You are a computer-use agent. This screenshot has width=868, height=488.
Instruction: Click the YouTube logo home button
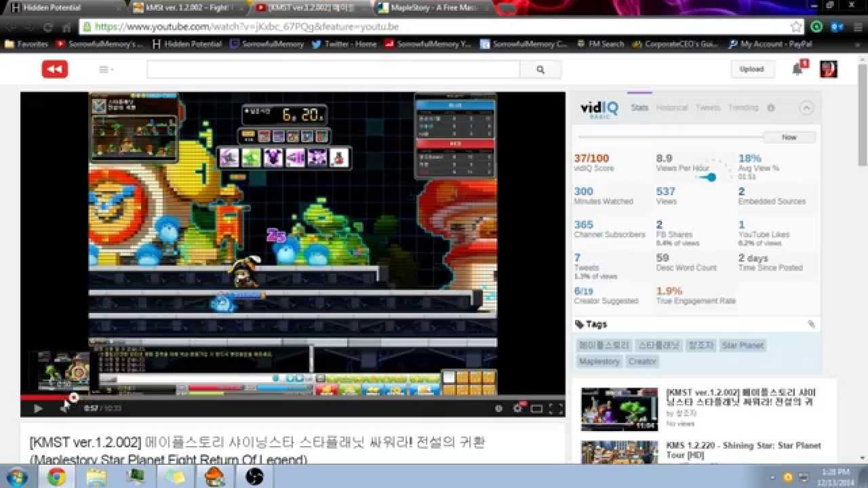coord(54,69)
